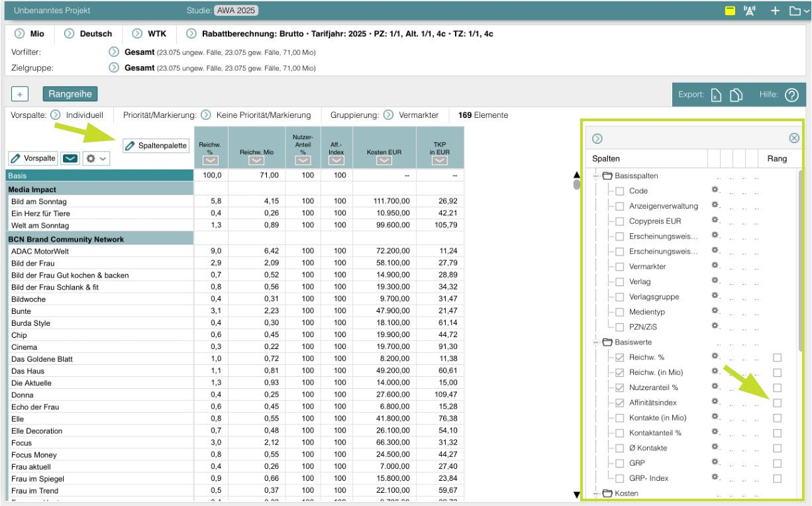The width and height of the screenshot is (812, 506).
Task: Open settings gear for Copypreis EUR column
Action: point(715,220)
